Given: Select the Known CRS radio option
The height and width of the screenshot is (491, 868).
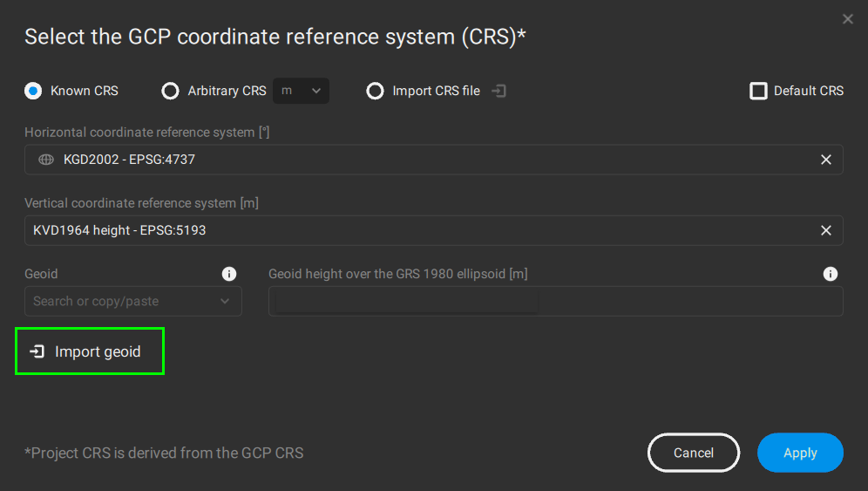Looking at the screenshot, I should pos(33,91).
